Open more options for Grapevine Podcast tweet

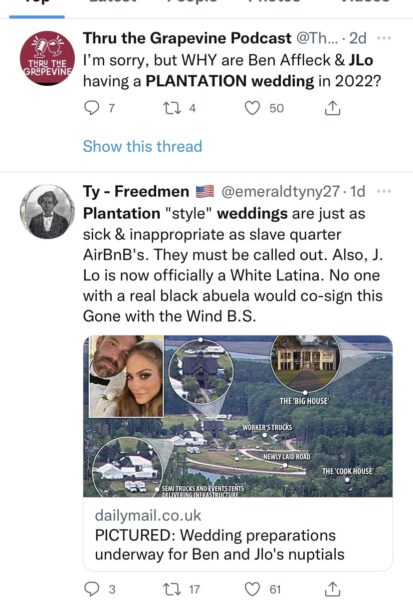[x=384, y=38]
